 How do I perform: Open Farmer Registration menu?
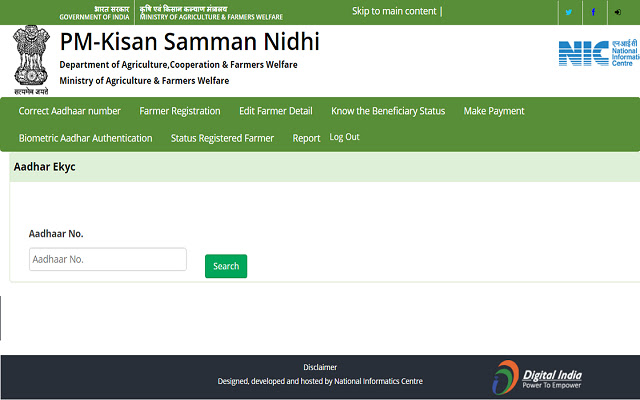pos(180,111)
